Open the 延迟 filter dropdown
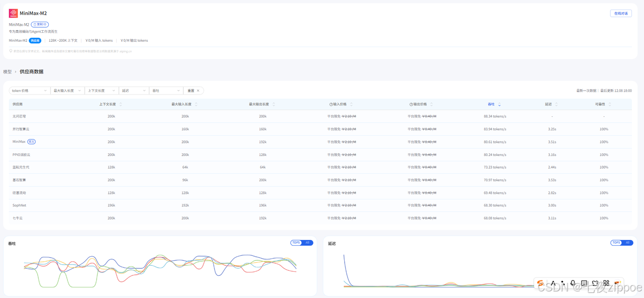The image size is (644, 298). click(133, 91)
